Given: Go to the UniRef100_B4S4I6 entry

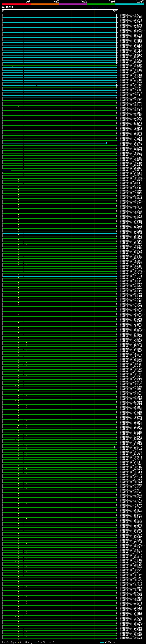Looking at the screenshot, I should pos(131,146).
